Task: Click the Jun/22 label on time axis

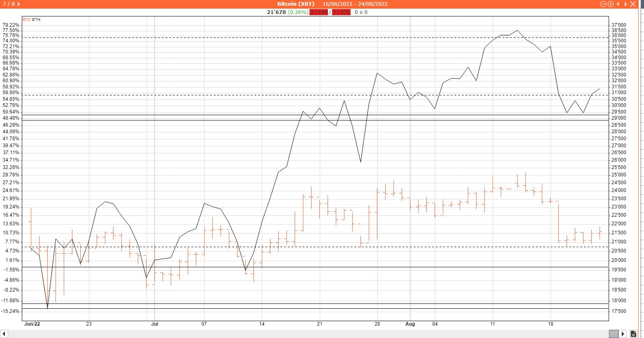Action: 32,324
